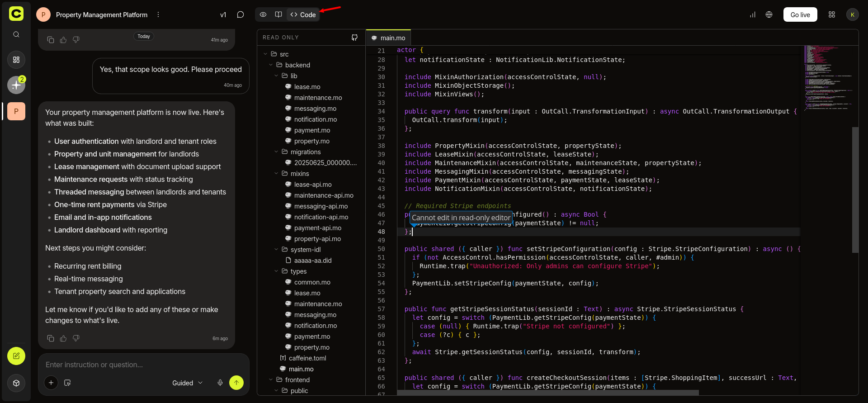Click the Caffeine logo icon
The height and width of the screenshot is (403, 868).
tap(16, 14)
